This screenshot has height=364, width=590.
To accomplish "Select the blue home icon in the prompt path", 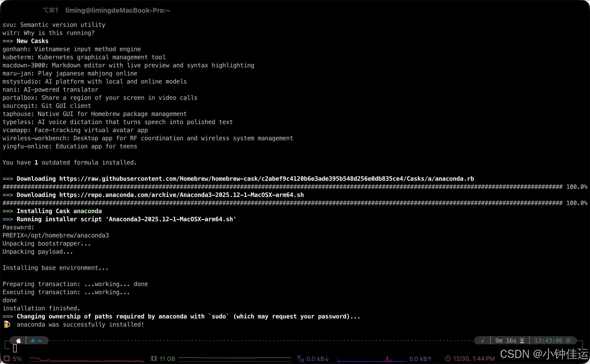I will 33,341.
